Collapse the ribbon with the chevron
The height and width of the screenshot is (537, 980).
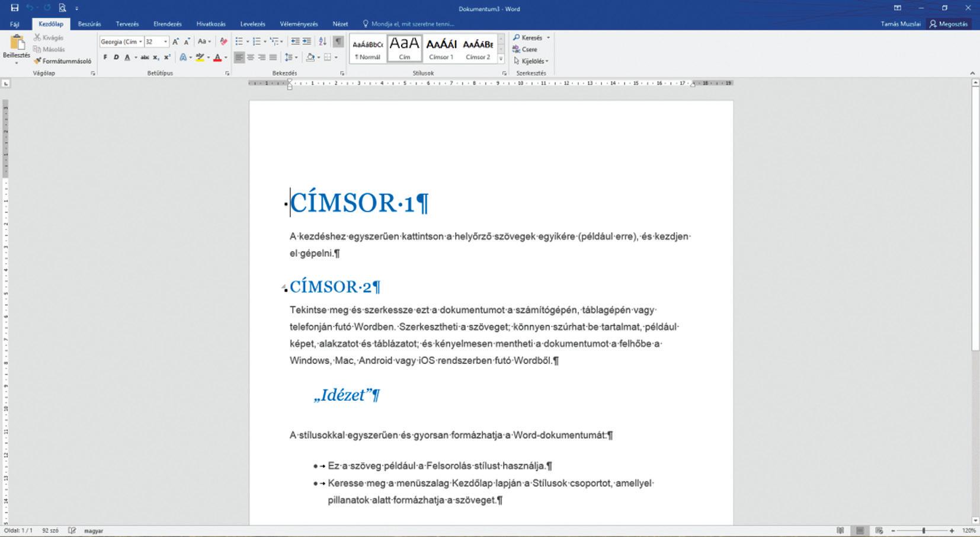pos(972,73)
